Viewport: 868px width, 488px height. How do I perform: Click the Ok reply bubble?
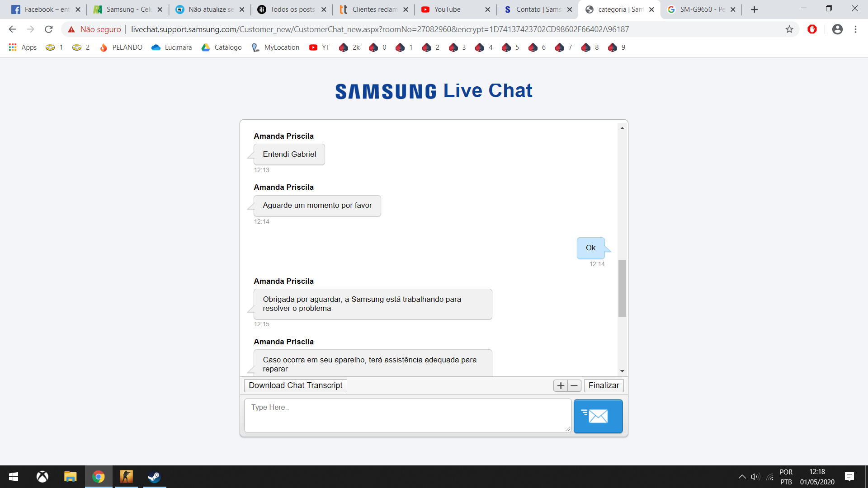point(590,248)
